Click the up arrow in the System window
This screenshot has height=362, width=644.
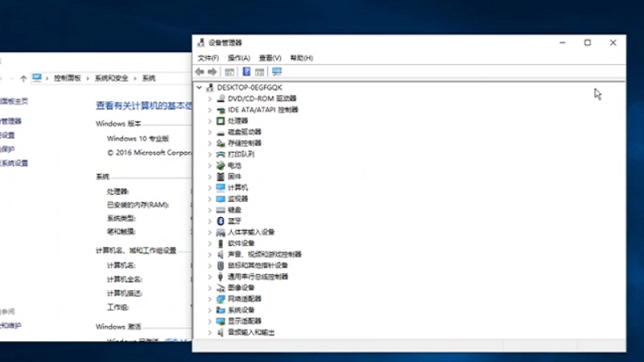[x=23, y=78]
